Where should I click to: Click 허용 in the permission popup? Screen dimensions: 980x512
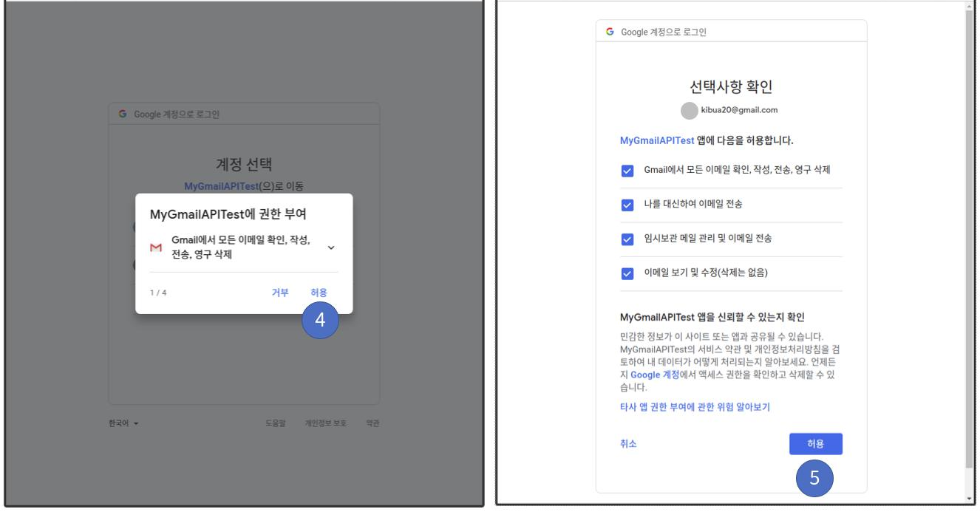(x=319, y=293)
